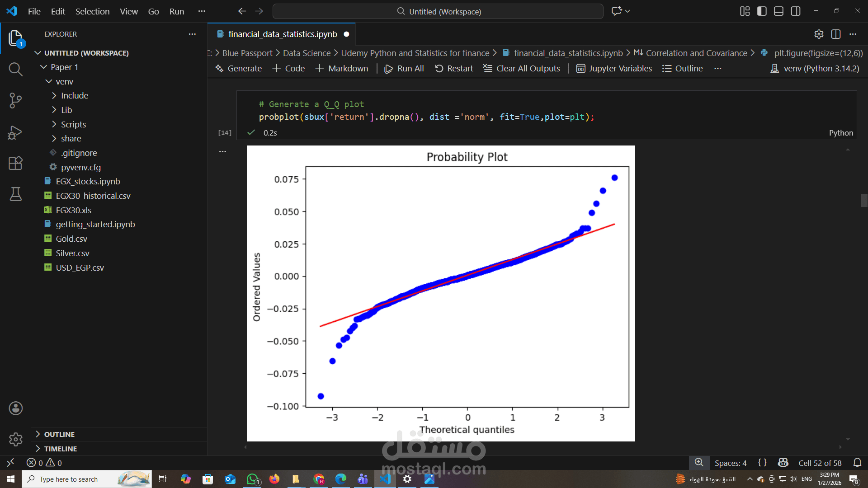Open Gold.csv in the explorer

[x=71, y=239]
